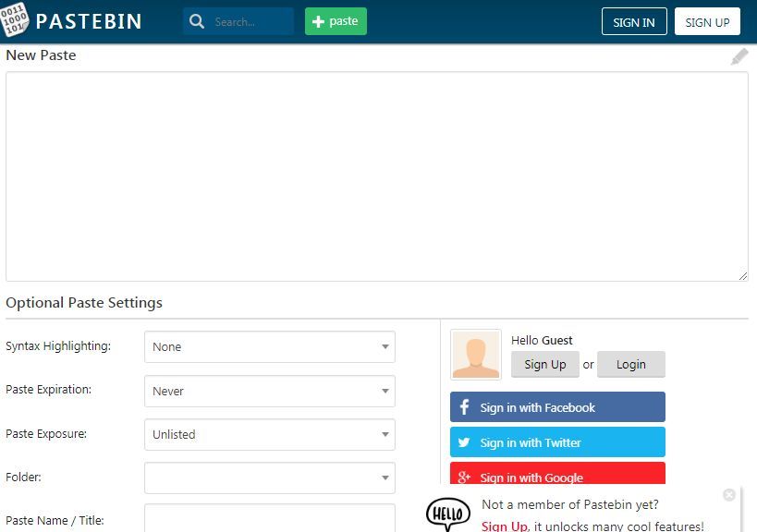757x532 pixels.
Task: Expand the Folder dropdown
Action: tap(270, 478)
